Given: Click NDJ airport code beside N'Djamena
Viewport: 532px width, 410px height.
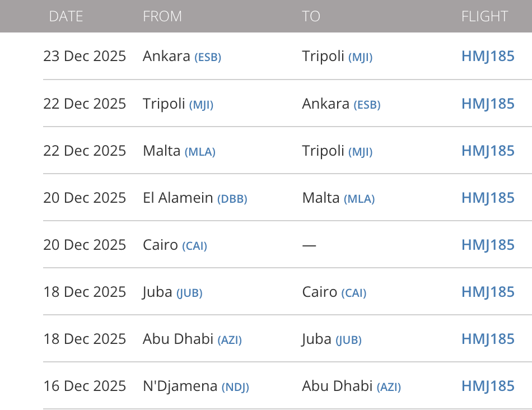Looking at the screenshot, I should (235, 387).
